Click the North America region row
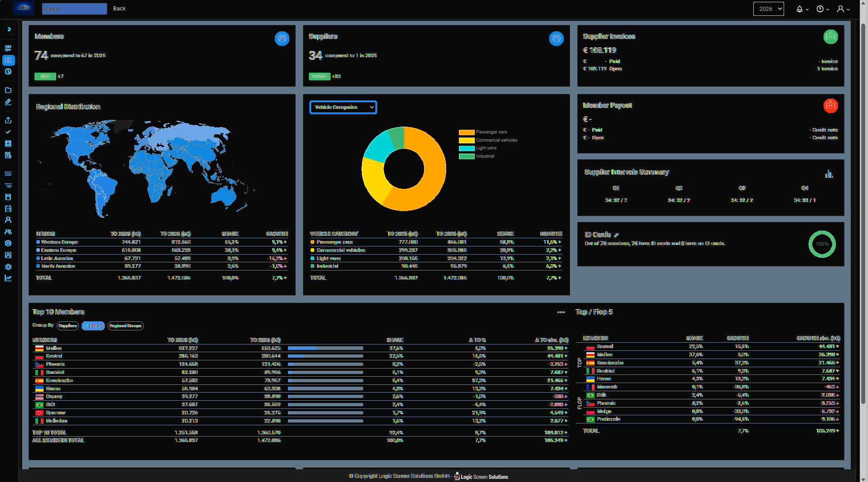The image size is (868, 482). tap(161, 266)
